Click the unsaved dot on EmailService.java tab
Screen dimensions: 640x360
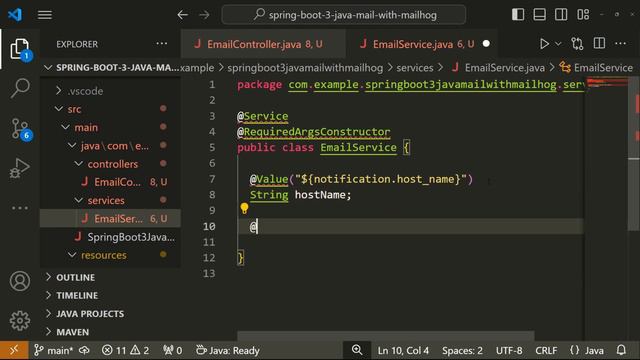pos(486,44)
